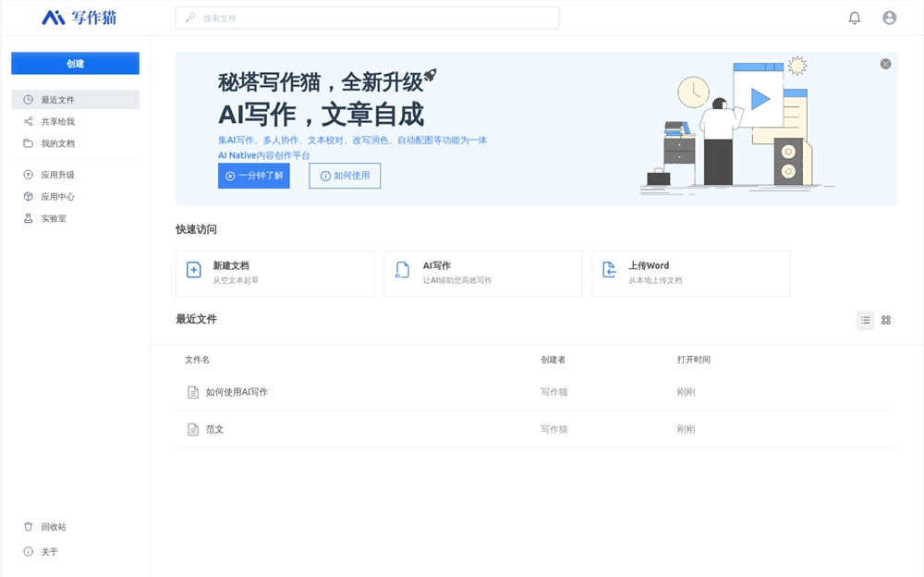Open 实验室 flask icon item
This screenshot has height=577, width=924.
tap(53, 219)
